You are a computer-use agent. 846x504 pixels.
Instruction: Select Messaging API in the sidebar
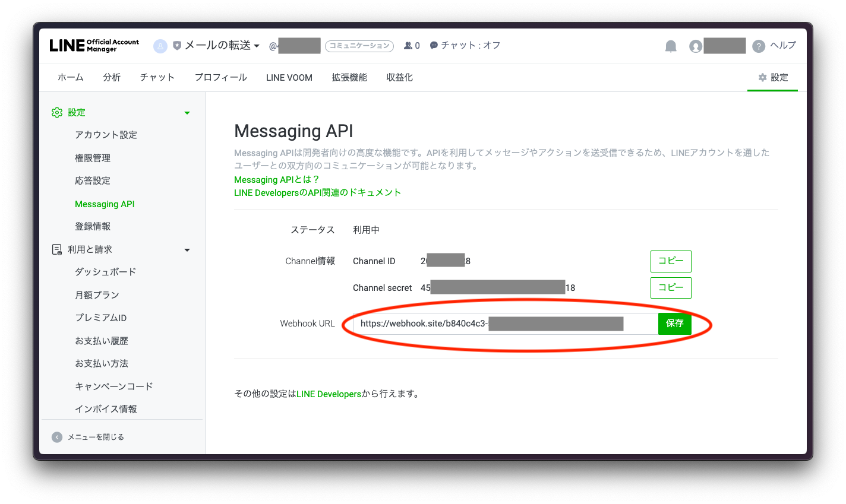tap(105, 204)
